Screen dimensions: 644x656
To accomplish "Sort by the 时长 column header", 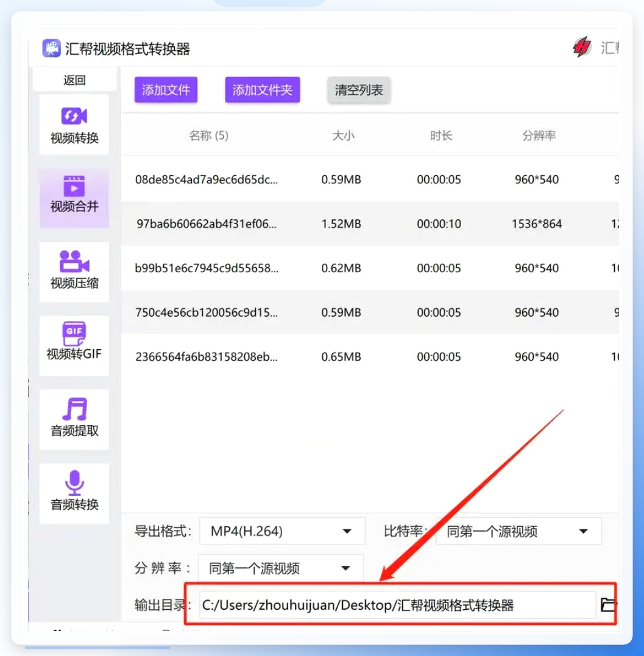I will click(441, 136).
